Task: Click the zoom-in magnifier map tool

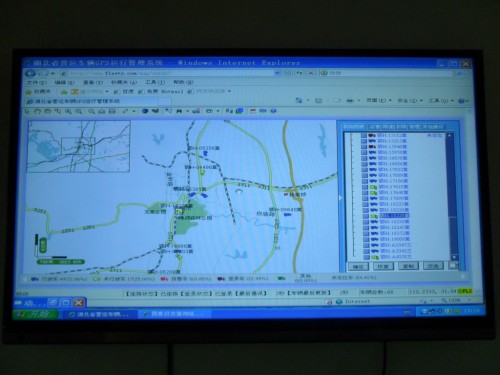Action: 68,111
